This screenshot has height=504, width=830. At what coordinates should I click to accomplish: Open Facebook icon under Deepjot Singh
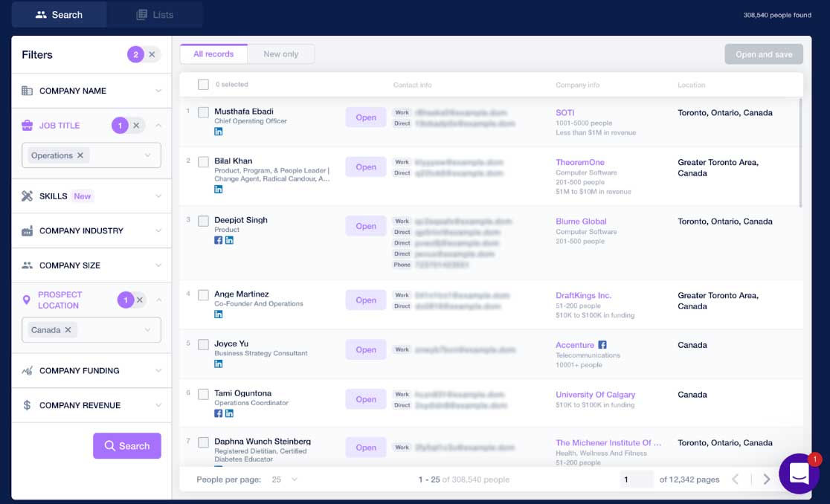(x=219, y=240)
